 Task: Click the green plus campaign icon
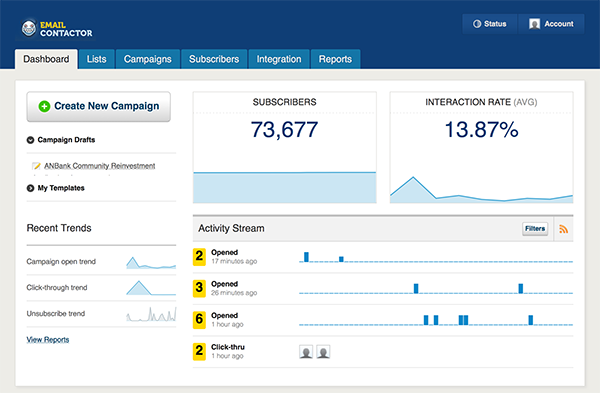44,106
